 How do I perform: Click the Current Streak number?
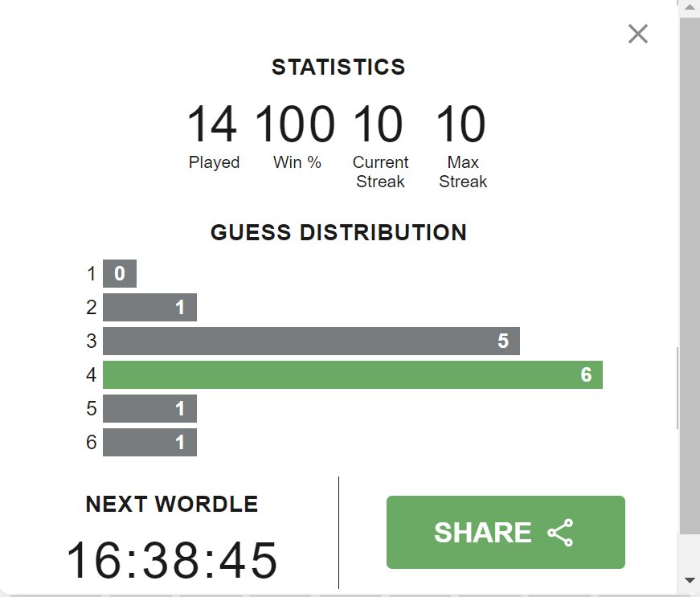tap(379, 124)
